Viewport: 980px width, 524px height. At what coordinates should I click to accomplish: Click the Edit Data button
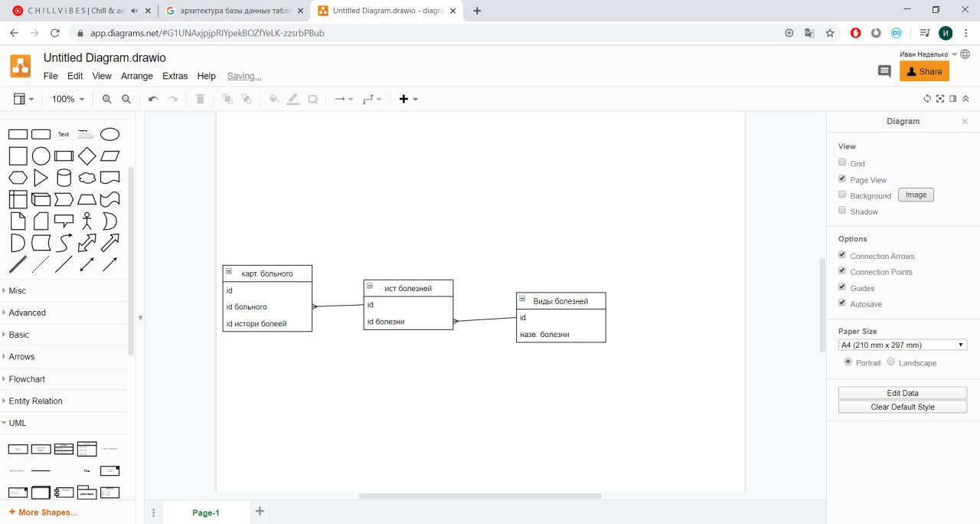[903, 393]
